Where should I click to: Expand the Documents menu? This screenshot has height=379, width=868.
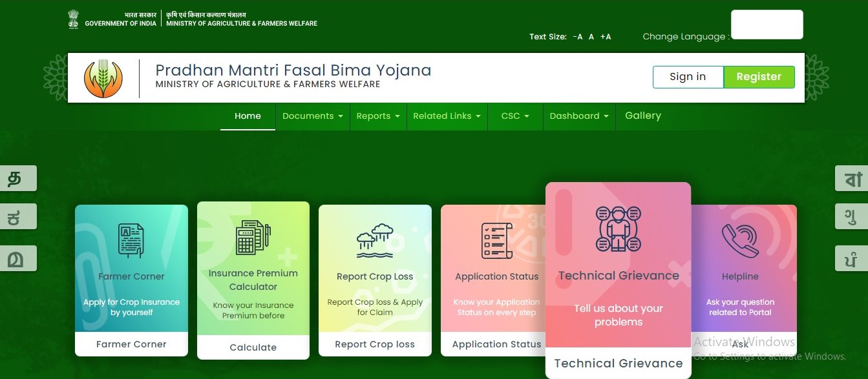313,116
